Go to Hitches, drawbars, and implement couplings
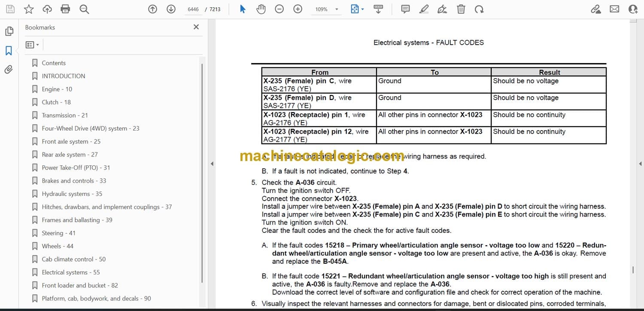 click(107, 207)
